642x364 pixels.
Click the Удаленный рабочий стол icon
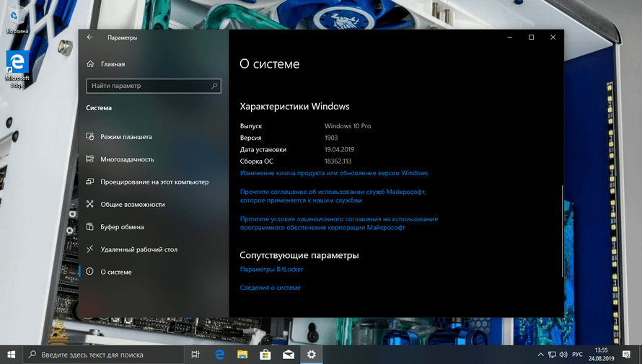89,249
